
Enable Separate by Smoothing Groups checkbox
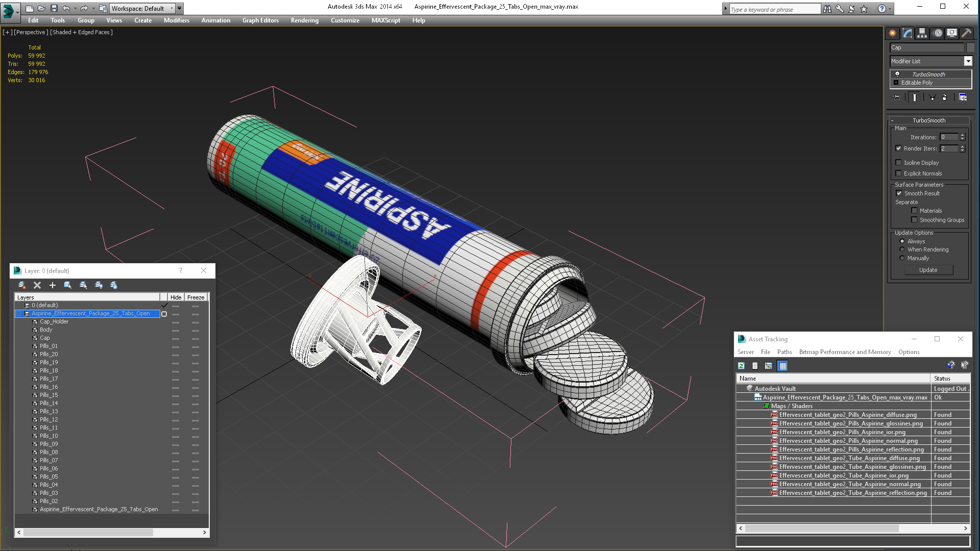point(914,220)
